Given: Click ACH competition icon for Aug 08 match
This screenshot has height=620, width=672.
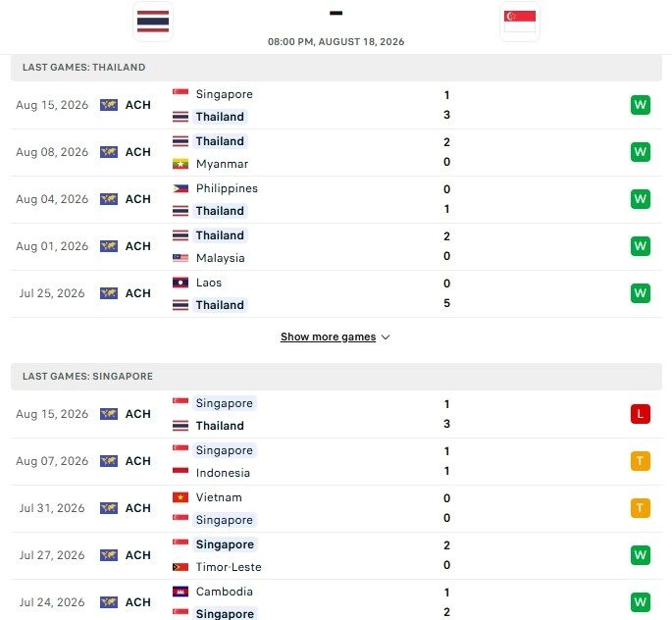Looking at the screenshot, I should pyautogui.click(x=109, y=152).
